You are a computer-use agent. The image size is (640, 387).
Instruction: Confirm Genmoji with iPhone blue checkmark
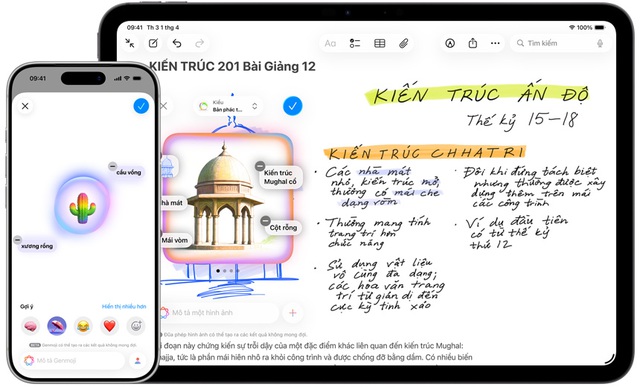point(141,106)
